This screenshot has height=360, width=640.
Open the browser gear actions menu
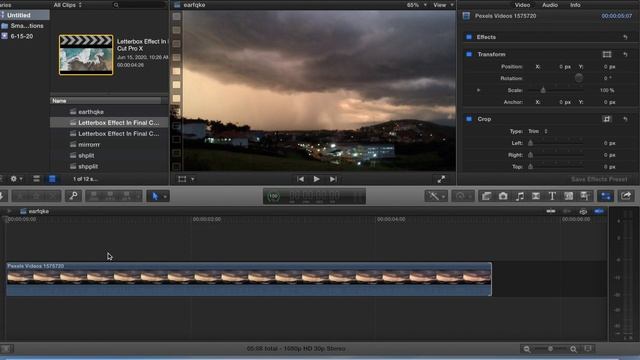coord(16,179)
